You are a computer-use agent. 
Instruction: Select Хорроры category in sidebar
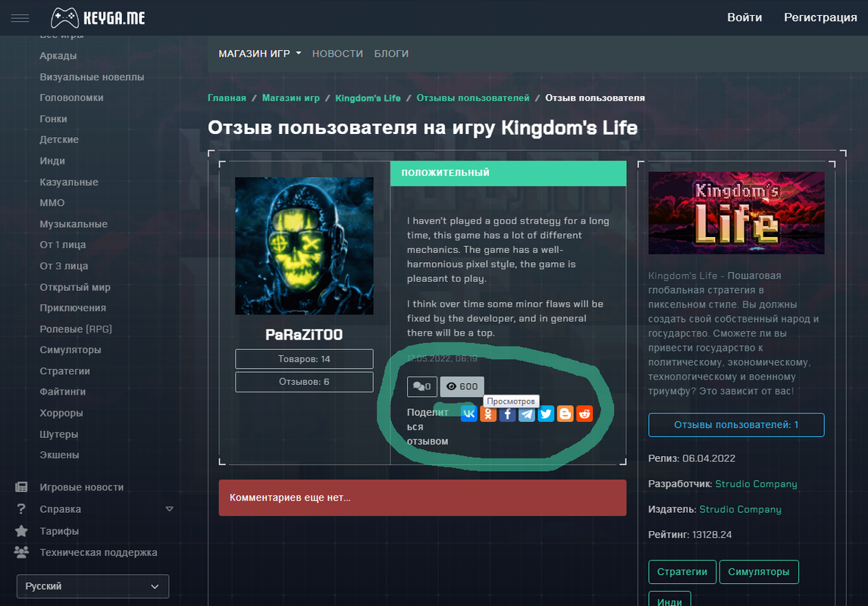coord(61,413)
